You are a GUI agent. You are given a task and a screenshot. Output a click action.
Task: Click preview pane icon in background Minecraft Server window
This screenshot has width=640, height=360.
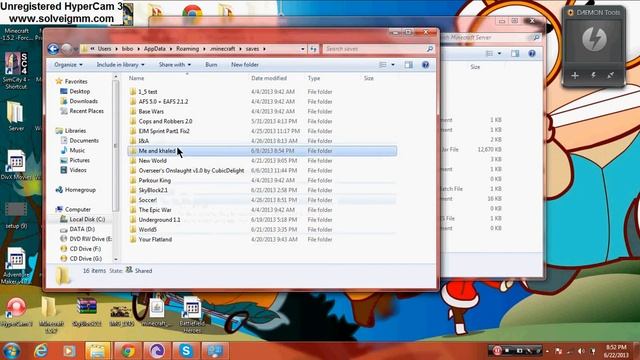coord(515,53)
